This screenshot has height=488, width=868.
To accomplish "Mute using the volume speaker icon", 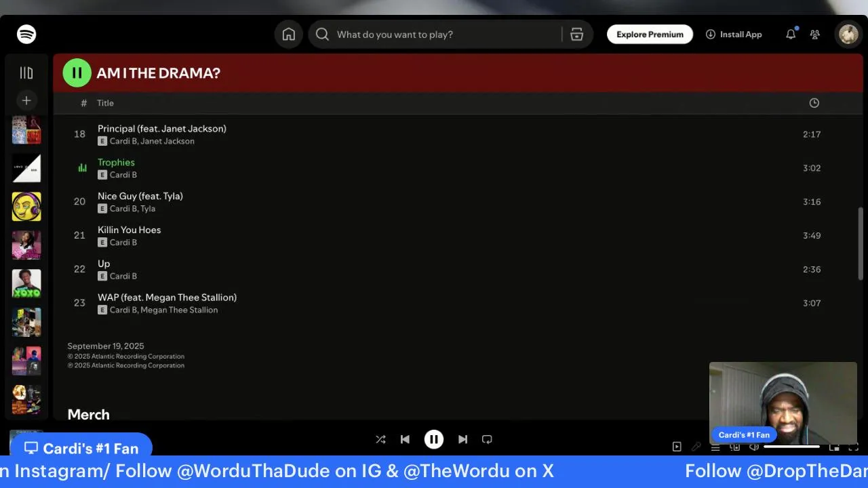I will 754,447.
